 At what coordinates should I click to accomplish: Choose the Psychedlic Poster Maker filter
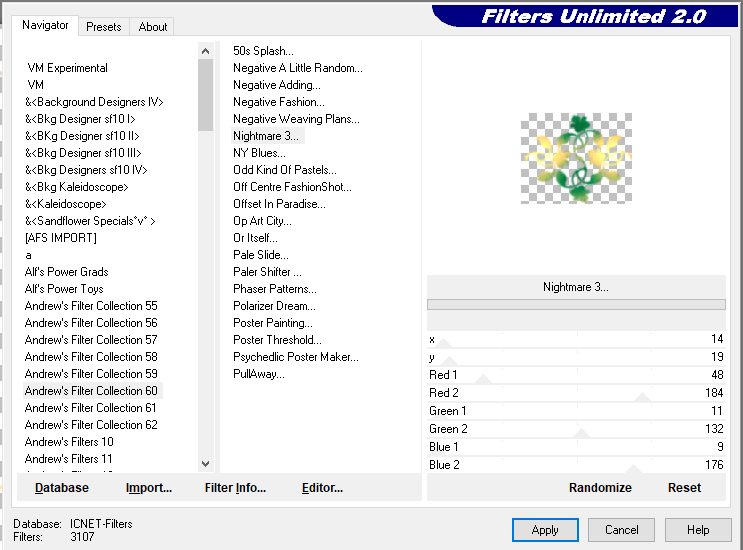[295, 357]
